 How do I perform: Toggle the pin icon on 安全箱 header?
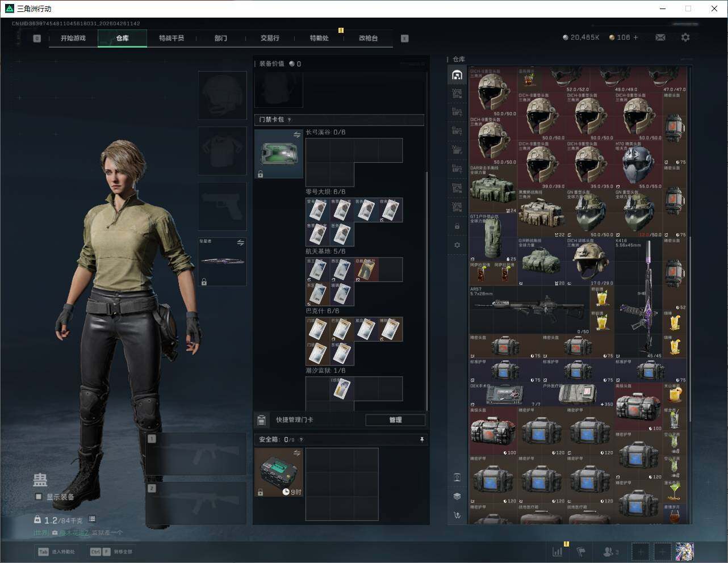[x=421, y=439]
